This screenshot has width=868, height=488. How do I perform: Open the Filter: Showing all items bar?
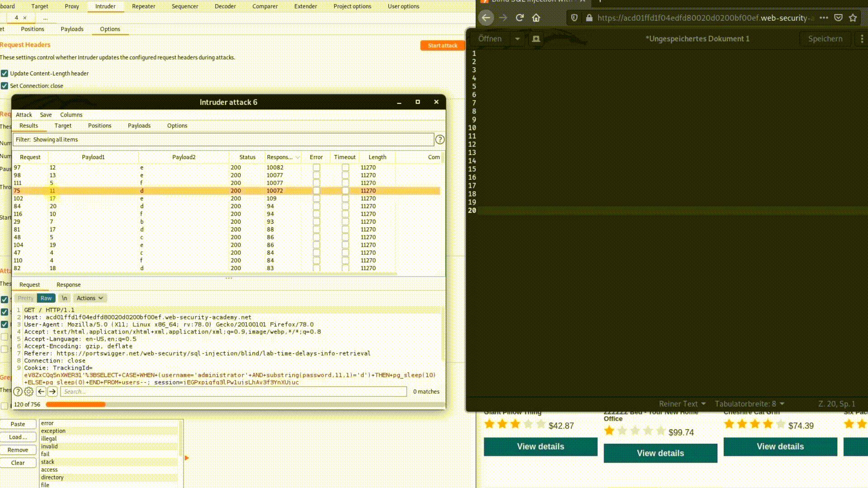point(223,140)
